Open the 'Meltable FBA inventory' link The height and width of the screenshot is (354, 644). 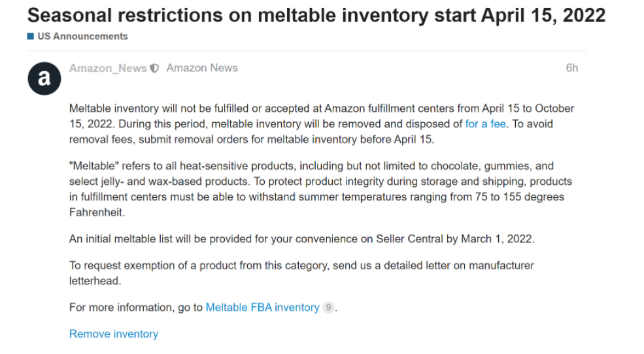262,308
